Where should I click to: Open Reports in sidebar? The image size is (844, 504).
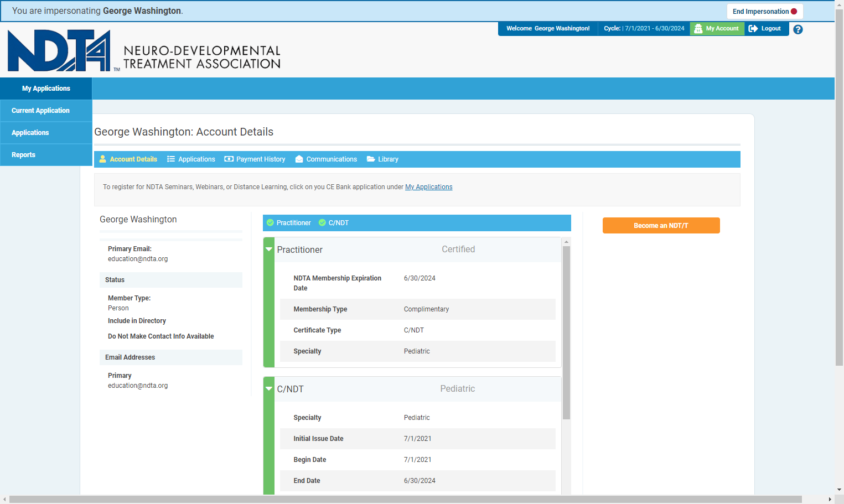46,155
